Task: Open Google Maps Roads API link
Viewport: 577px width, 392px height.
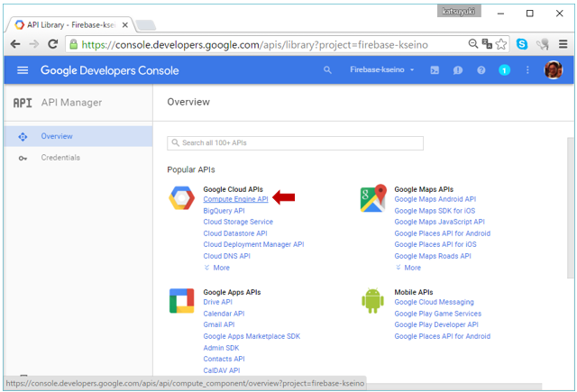Action: click(433, 256)
